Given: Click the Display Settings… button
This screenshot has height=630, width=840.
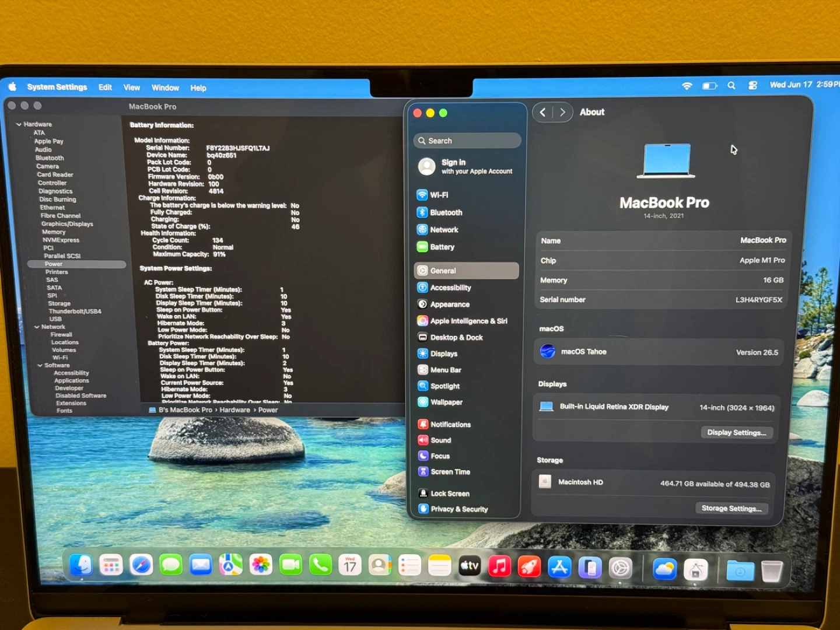Looking at the screenshot, I should [x=736, y=432].
